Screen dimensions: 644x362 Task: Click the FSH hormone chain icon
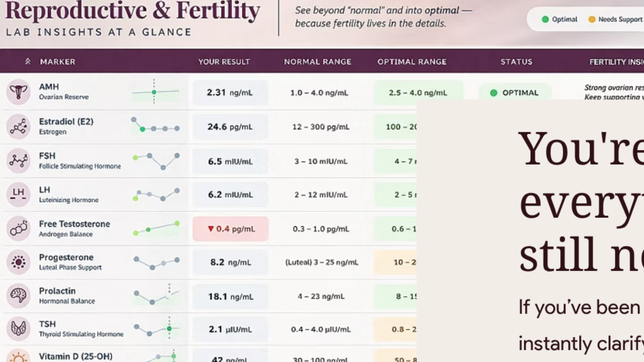(x=18, y=161)
